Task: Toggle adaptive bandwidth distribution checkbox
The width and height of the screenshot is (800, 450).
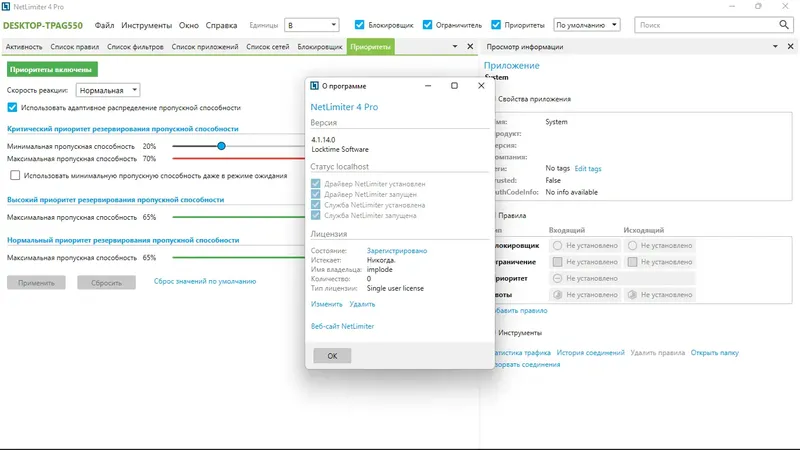Action: click(x=12, y=107)
